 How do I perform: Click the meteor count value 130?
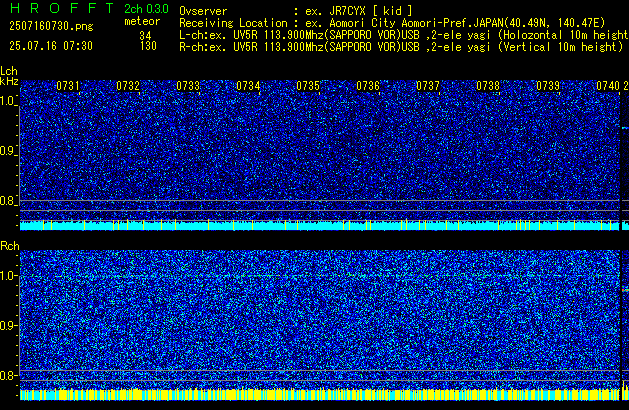coord(148,46)
